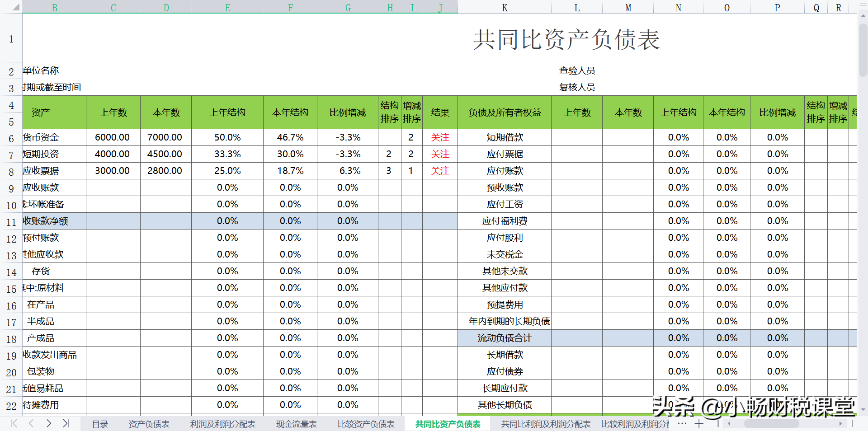This screenshot has width=868, height=431.
Task: Jump to first sheet with leftmost navigation icon
Action: coord(13,424)
